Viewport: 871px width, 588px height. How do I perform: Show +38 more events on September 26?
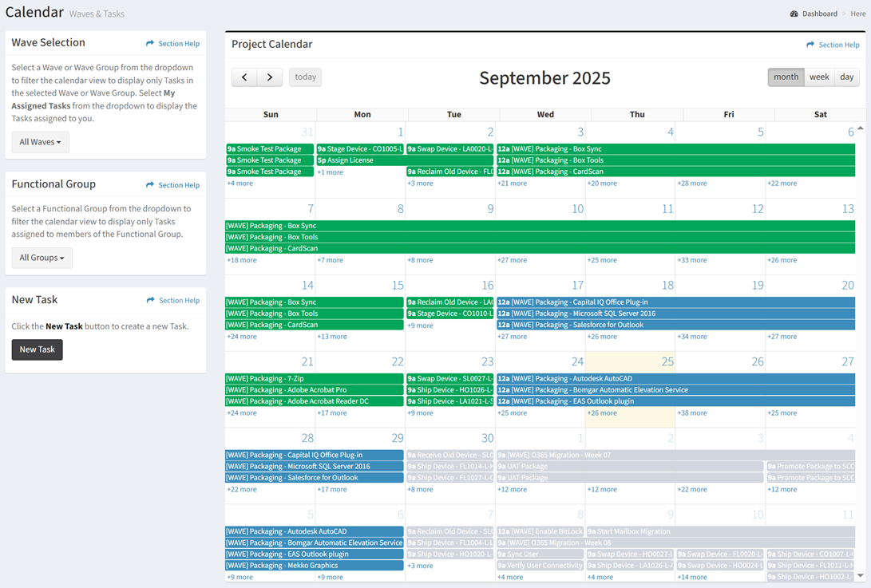tap(692, 413)
